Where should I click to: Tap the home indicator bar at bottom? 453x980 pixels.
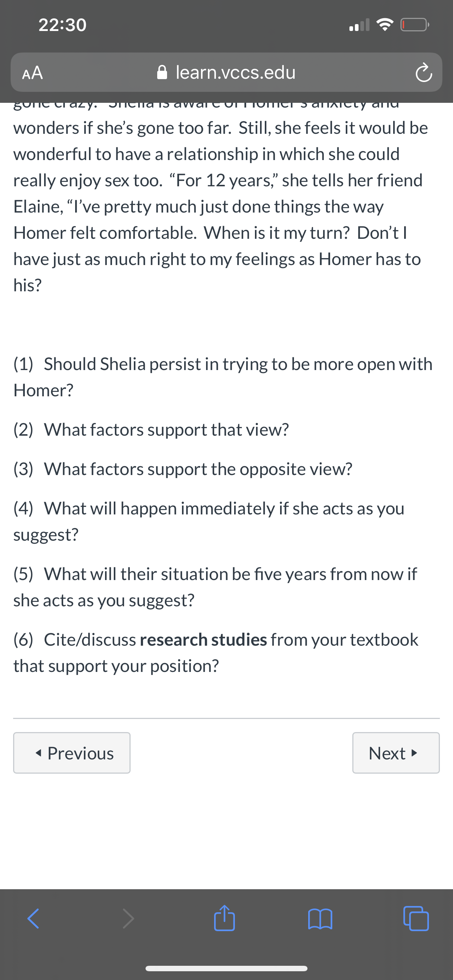click(x=226, y=968)
